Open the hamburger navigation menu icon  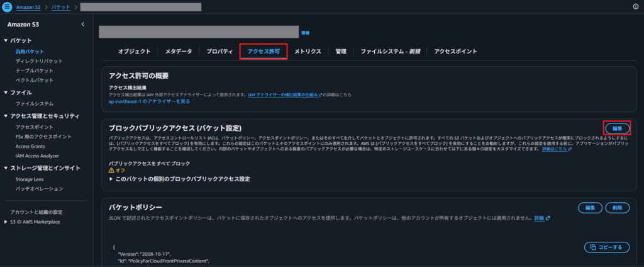tap(7, 6)
